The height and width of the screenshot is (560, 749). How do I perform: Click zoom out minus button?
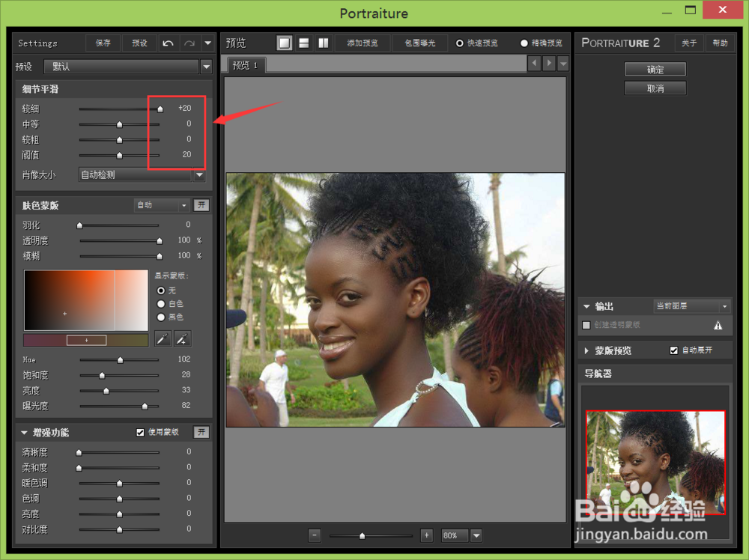click(x=315, y=535)
